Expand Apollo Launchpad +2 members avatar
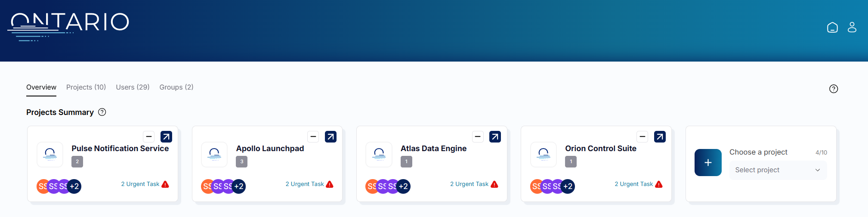868x217 pixels. 239,186
